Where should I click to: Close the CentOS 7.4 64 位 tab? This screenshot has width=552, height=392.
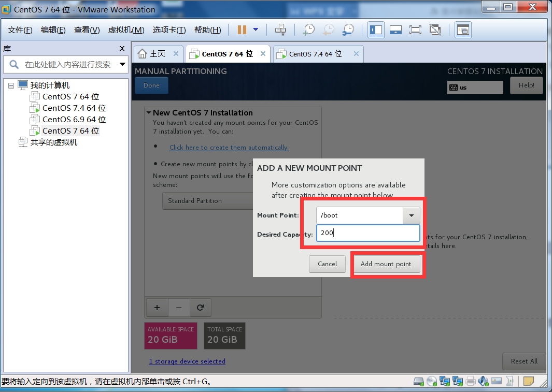click(x=356, y=54)
